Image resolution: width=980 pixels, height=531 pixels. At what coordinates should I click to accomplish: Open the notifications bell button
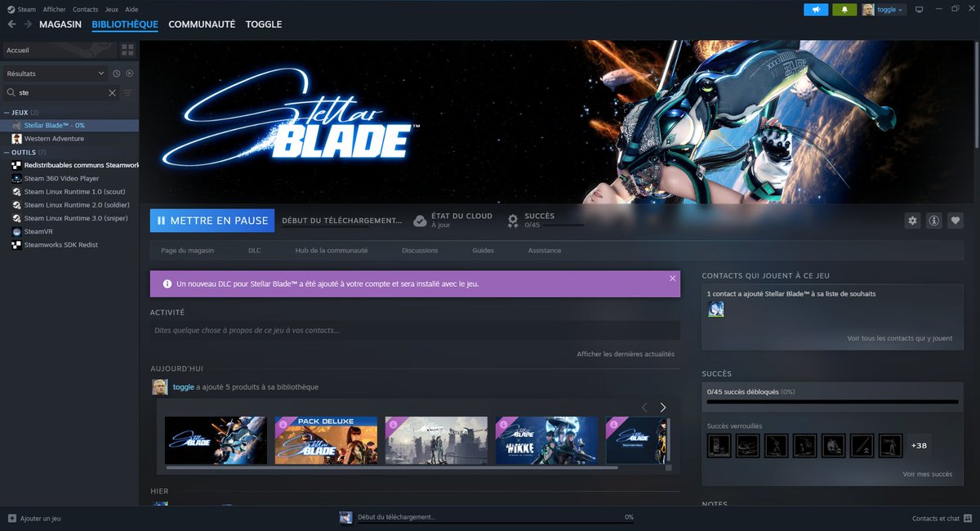click(x=844, y=10)
